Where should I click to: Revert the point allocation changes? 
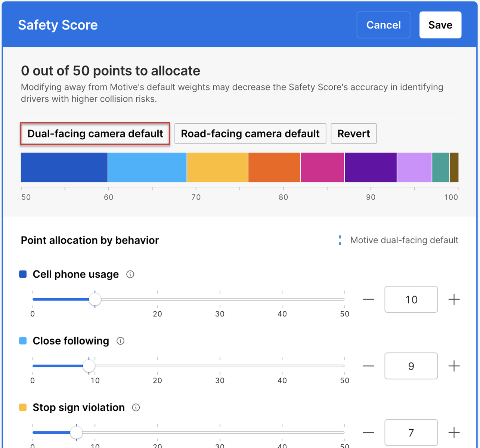point(353,134)
